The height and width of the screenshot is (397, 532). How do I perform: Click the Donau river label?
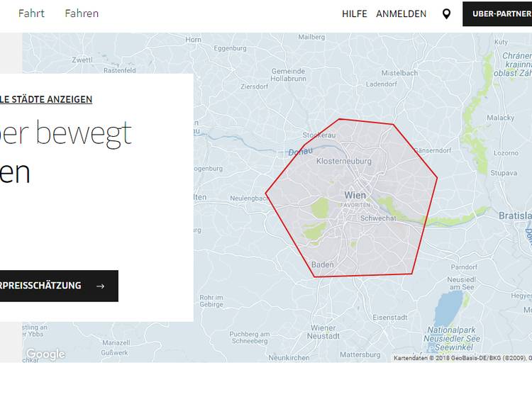(300, 152)
